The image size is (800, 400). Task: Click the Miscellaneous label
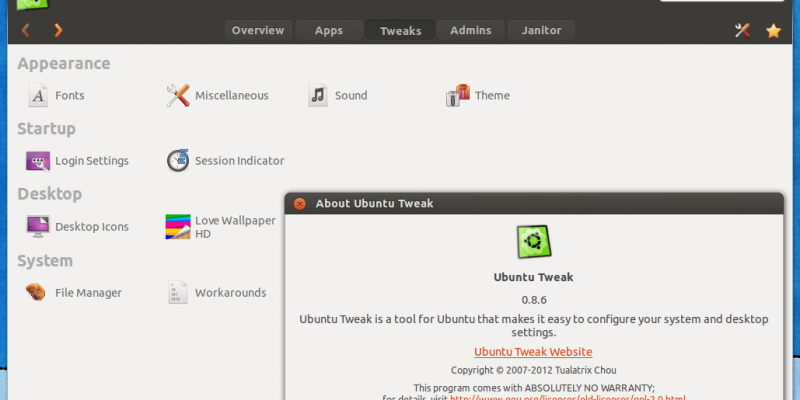[x=232, y=95]
